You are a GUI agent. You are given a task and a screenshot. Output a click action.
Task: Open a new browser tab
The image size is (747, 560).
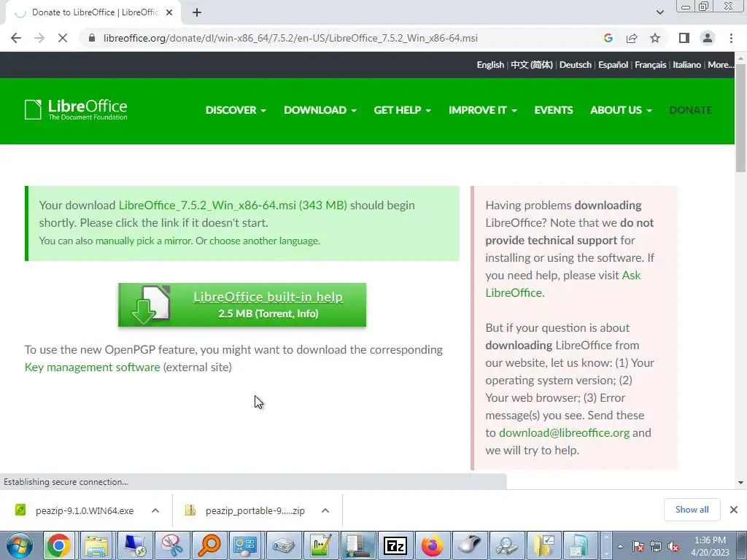coord(197,12)
